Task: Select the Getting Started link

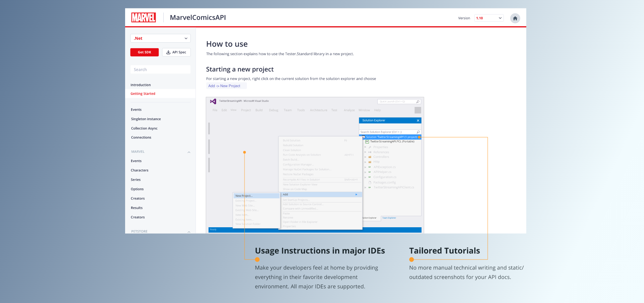Action: 143,94
